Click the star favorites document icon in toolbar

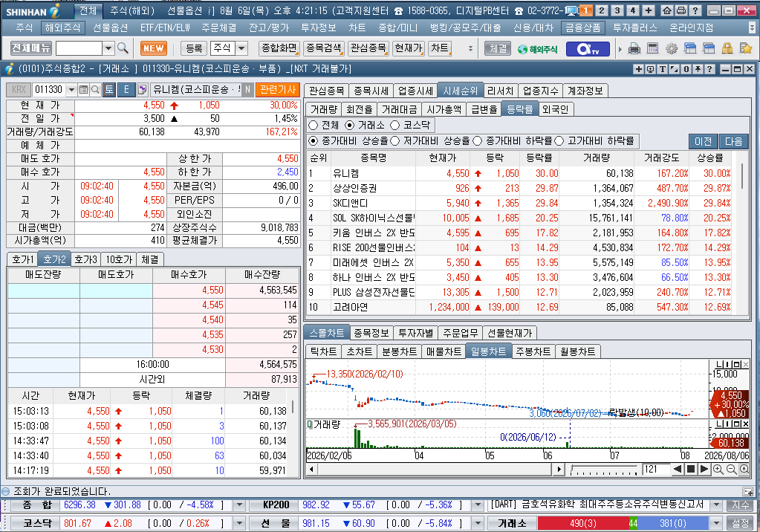click(745, 48)
